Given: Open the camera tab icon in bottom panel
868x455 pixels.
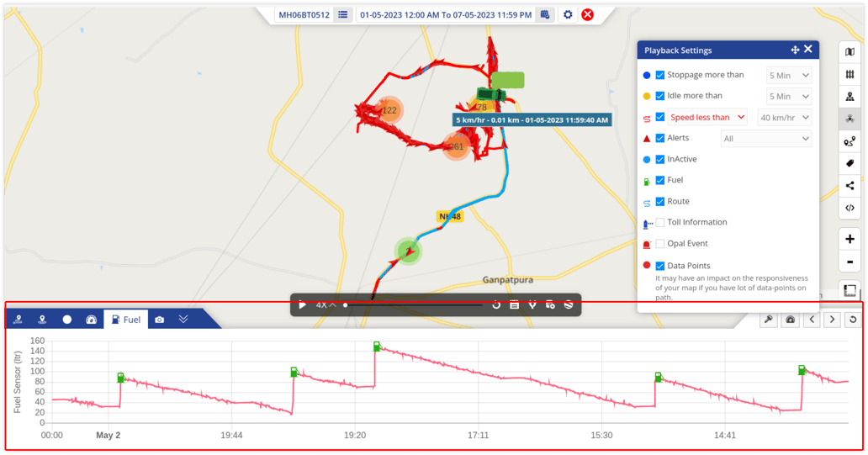Looking at the screenshot, I should tap(160, 320).
